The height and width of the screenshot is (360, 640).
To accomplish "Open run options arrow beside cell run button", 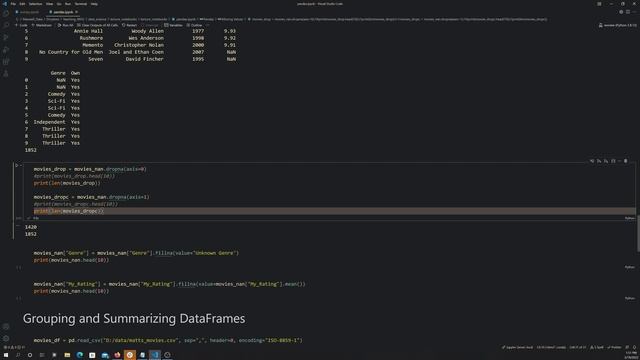I will click(21, 165).
